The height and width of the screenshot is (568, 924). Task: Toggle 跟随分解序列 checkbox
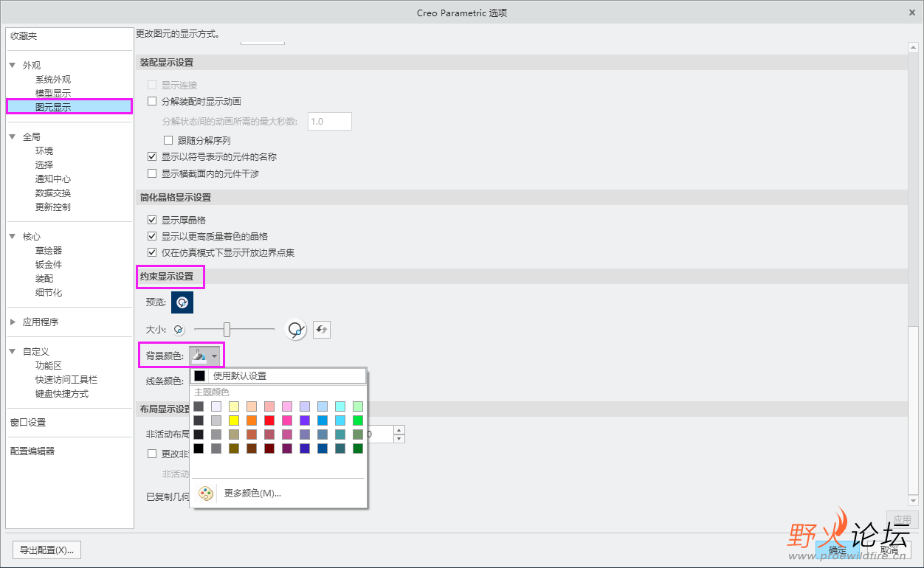[168, 140]
